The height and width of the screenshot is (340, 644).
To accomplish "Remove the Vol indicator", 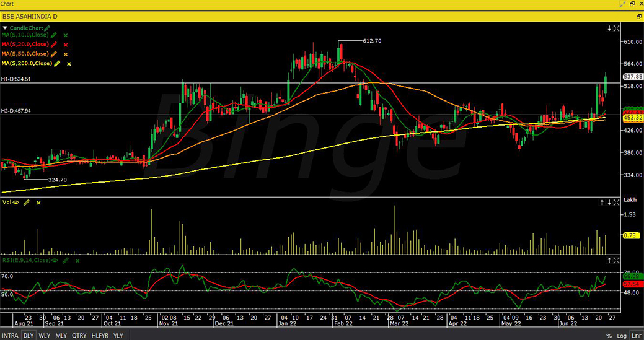I will (x=38, y=203).
